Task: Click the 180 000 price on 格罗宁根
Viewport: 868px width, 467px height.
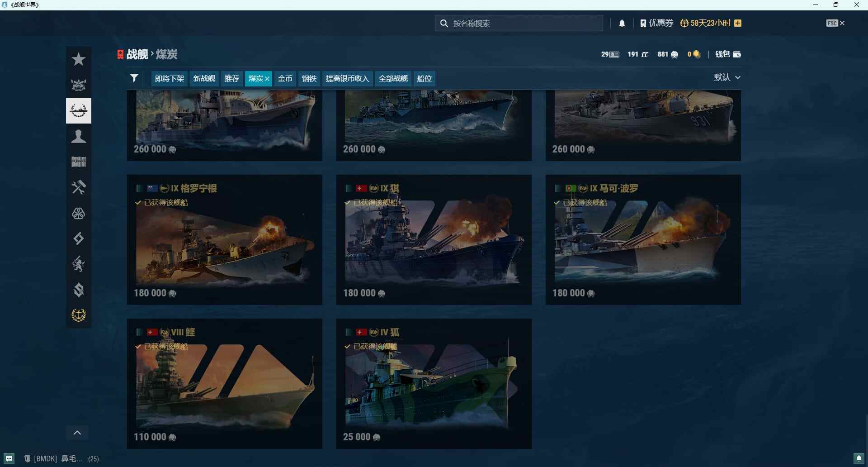Action: [x=155, y=293]
